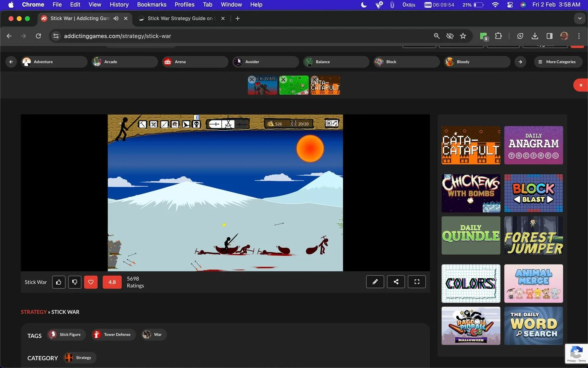The height and width of the screenshot is (368, 588).
Task: Dislike Stick War with thumbs down
Action: pyautogui.click(x=75, y=282)
